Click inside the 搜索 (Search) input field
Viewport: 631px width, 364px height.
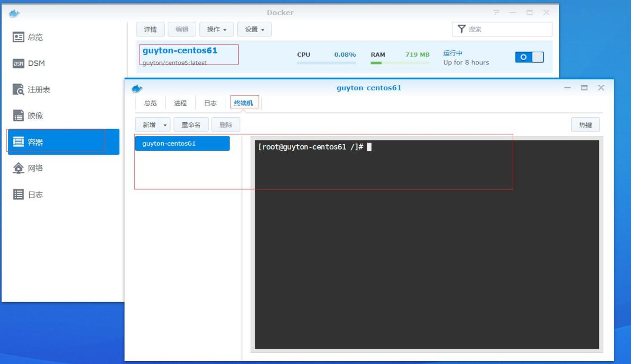[x=503, y=29]
